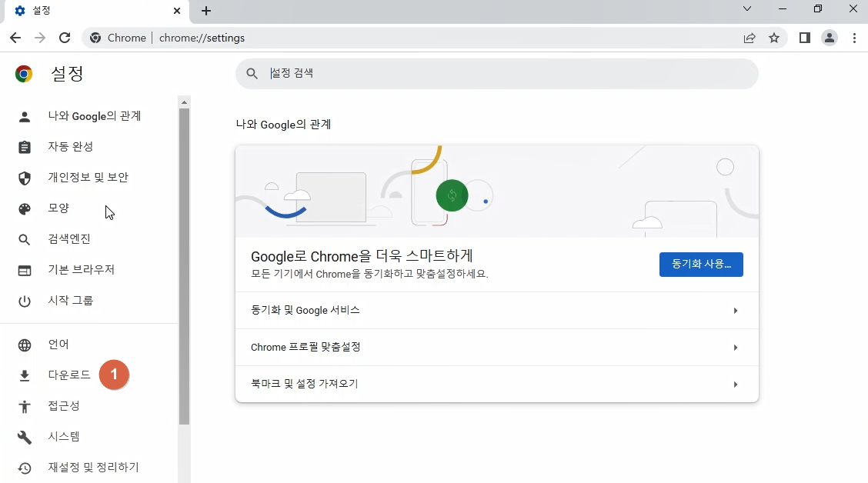Click the 'Google로 Chrome을 더욱 스마트하게' heading
This screenshot has height=483, width=868.
tap(362, 256)
